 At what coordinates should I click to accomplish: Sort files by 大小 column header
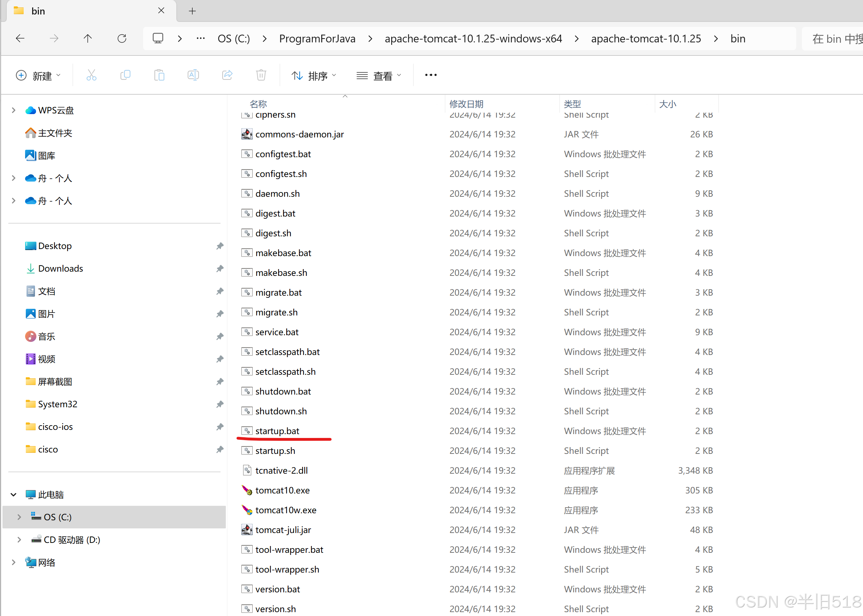[x=668, y=103]
